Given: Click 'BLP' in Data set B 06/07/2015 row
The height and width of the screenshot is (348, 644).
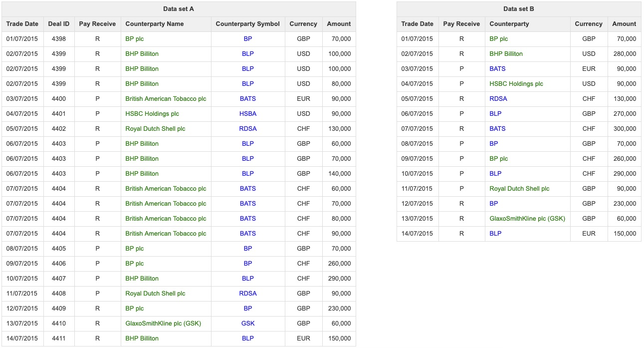Looking at the screenshot, I should coord(495,114).
